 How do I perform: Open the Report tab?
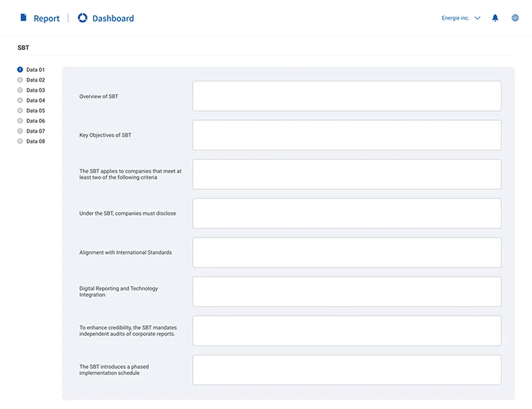point(46,18)
